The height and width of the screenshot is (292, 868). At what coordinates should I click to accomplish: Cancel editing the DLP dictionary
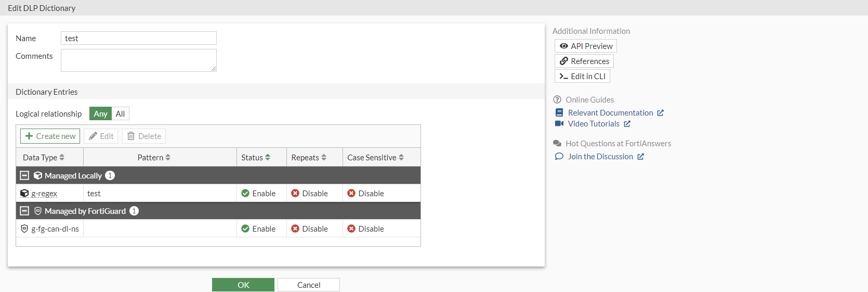click(x=309, y=285)
